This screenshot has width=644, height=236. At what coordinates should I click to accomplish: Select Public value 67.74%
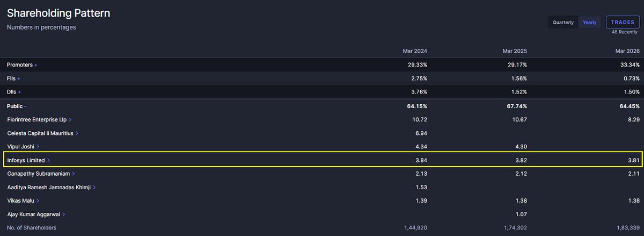coord(516,106)
